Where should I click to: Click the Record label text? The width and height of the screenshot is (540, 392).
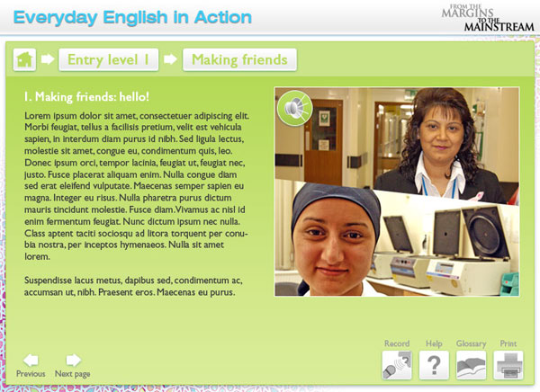coord(397,343)
